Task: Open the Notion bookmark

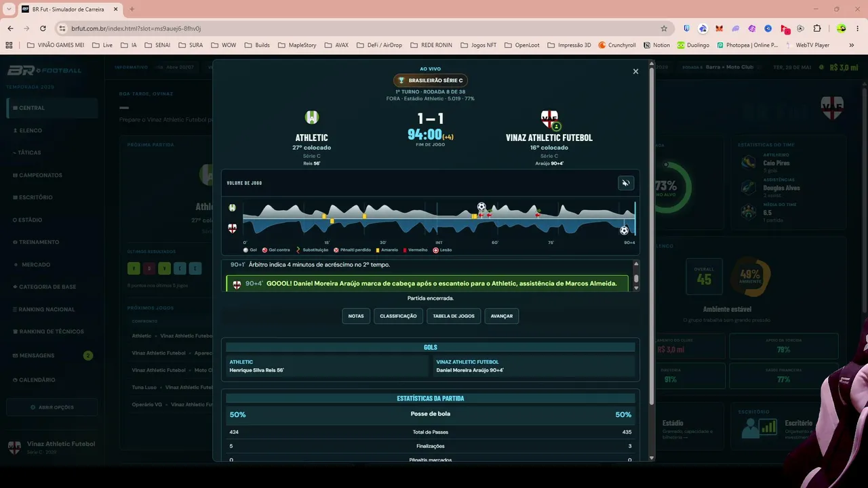Action: point(656,45)
